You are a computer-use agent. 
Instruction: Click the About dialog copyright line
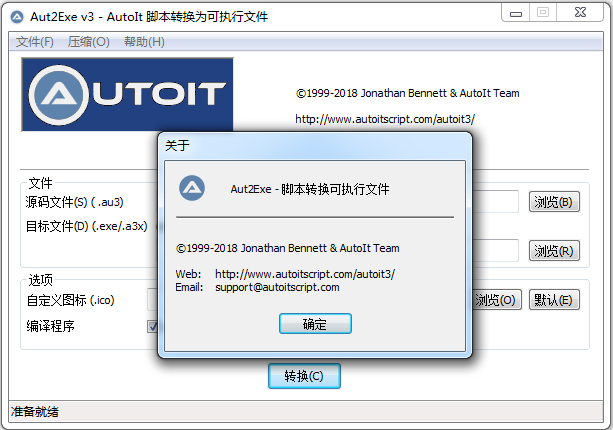[288, 248]
